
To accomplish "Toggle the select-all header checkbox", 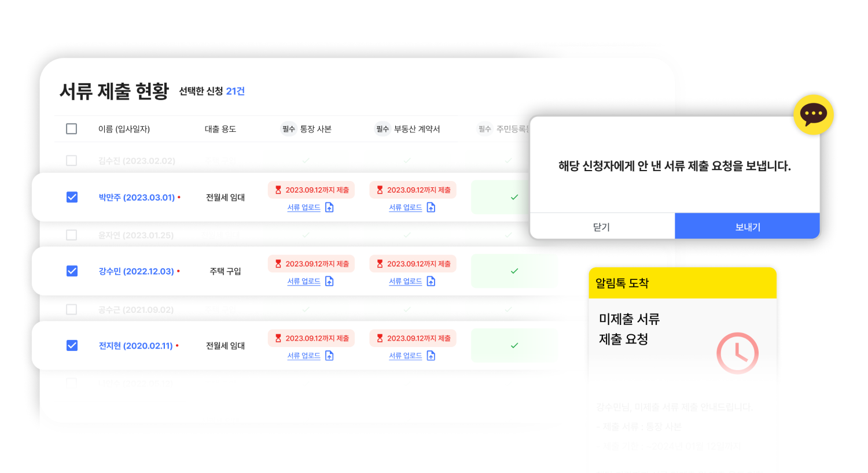I will 72,129.
